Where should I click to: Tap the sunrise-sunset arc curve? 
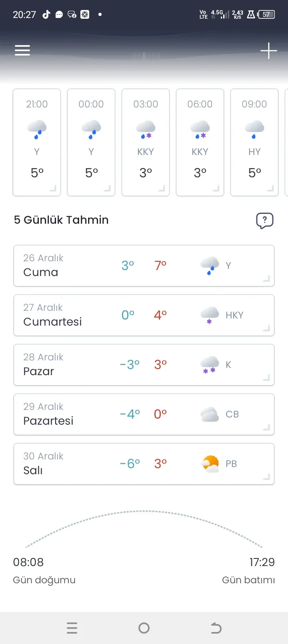pyautogui.click(x=144, y=511)
